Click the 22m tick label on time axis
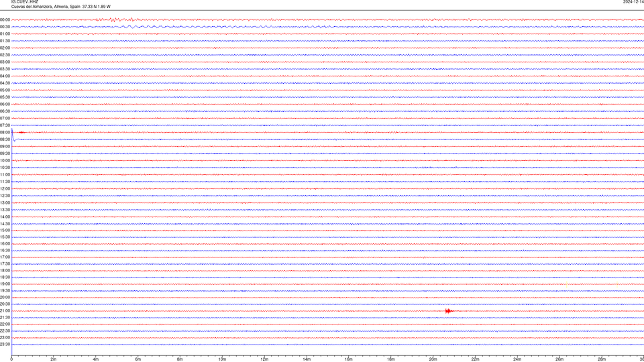Viewport: 644px width, 362px height. click(x=475, y=359)
